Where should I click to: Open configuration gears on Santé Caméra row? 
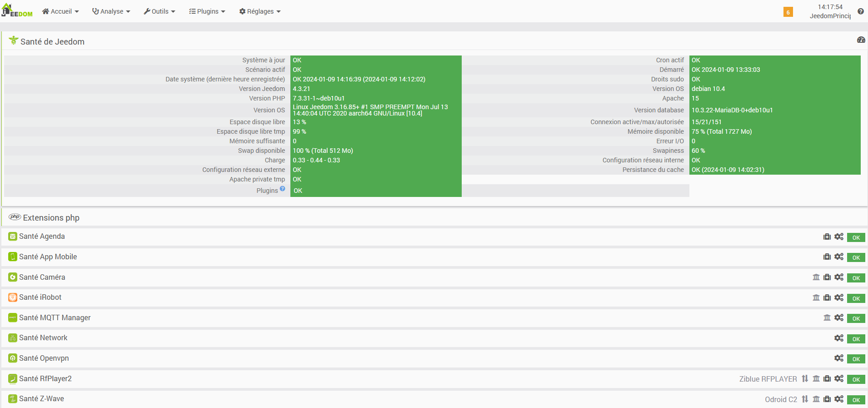839,277
